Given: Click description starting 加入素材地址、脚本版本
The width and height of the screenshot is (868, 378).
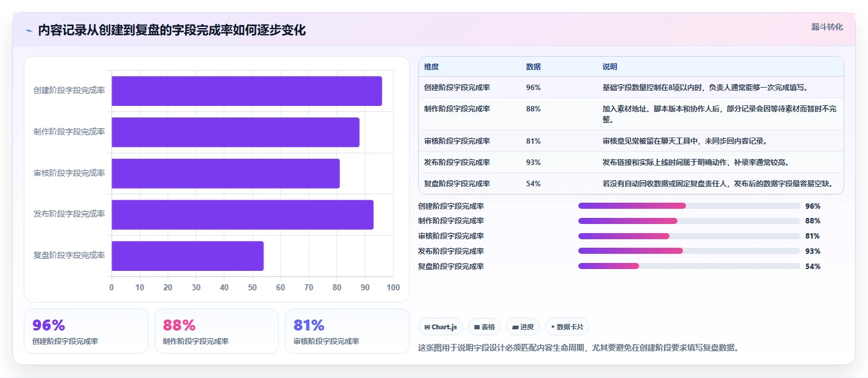Looking at the screenshot, I should pyautogui.click(x=719, y=114).
